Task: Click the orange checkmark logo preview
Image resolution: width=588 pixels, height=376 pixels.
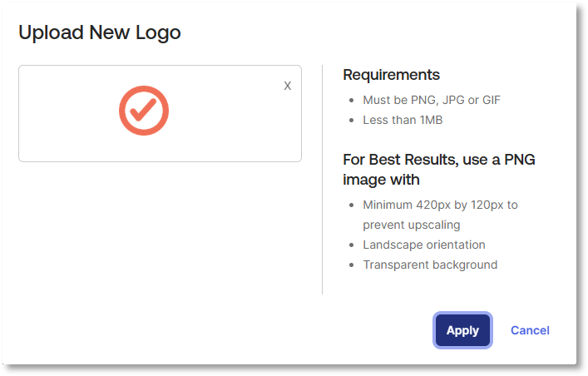Action: point(144,111)
